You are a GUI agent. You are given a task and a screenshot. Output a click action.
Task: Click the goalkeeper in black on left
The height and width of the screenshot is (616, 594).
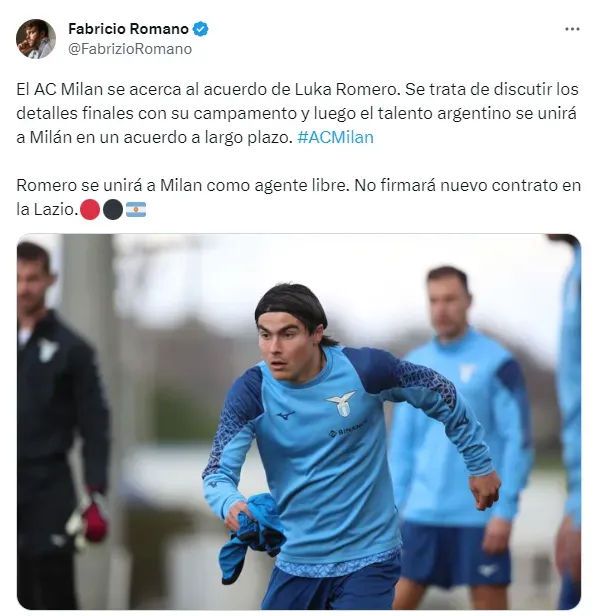click(59, 424)
